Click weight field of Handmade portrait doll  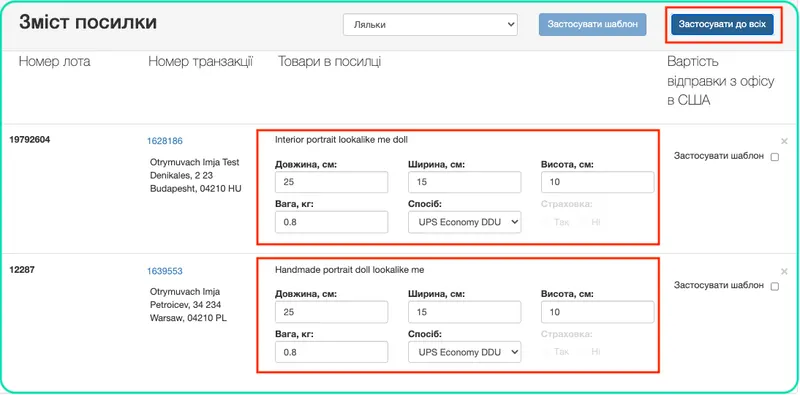(x=331, y=352)
